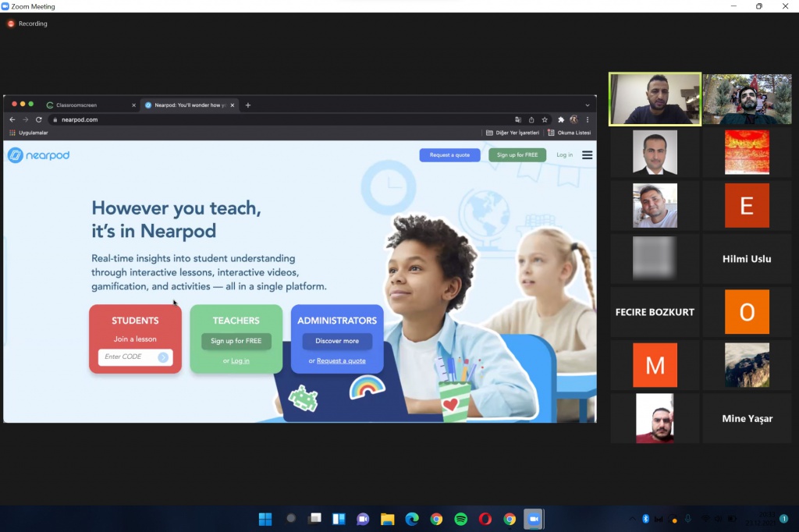Image resolution: width=799 pixels, height=532 pixels.
Task: Open the Diğer Yer İşaretleri bookmarks folder
Action: click(x=513, y=133)
